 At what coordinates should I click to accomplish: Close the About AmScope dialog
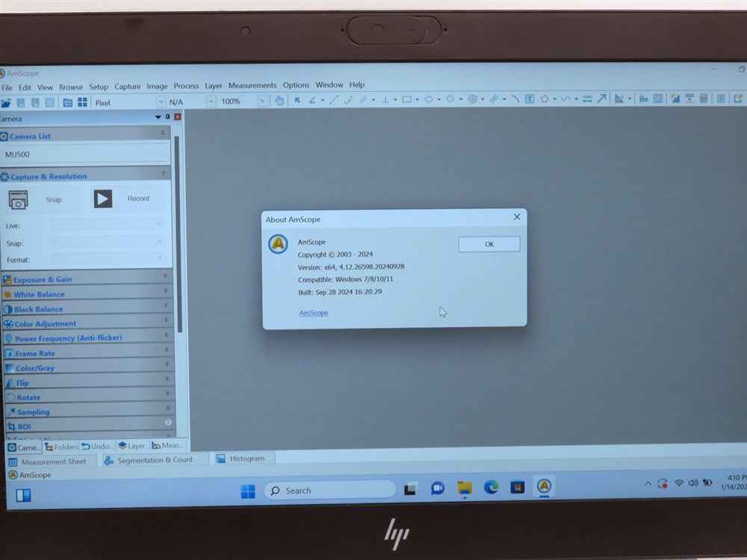click(x=517, y=217)
